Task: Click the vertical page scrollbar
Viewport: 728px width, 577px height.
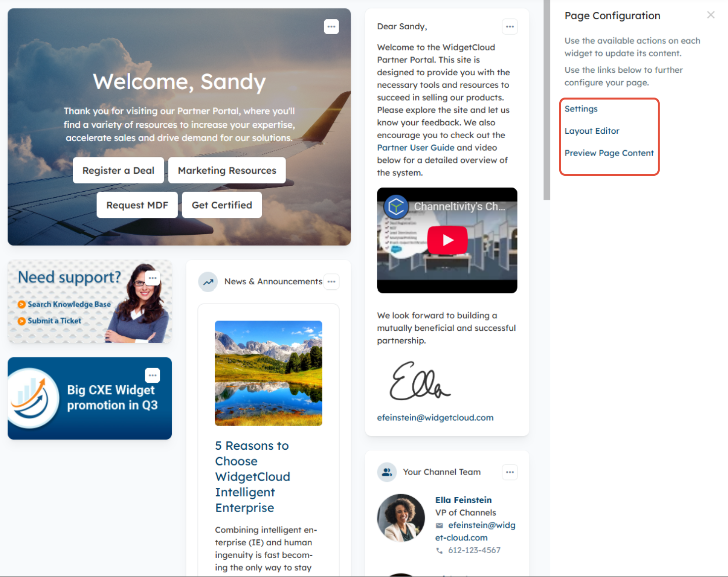Action: (546, 100)
